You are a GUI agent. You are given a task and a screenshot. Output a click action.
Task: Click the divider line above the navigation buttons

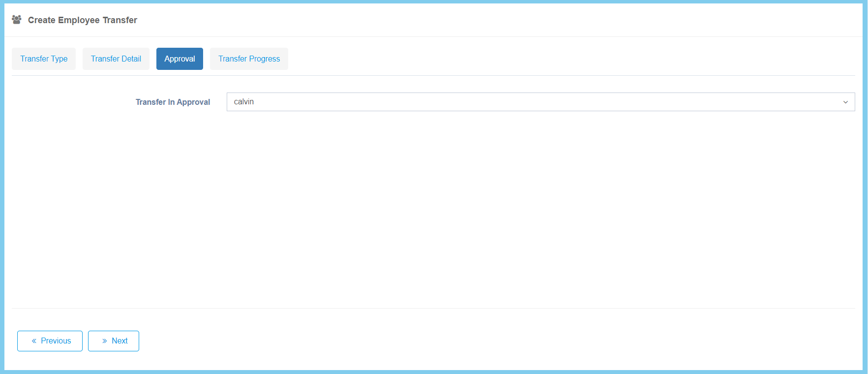433,308
